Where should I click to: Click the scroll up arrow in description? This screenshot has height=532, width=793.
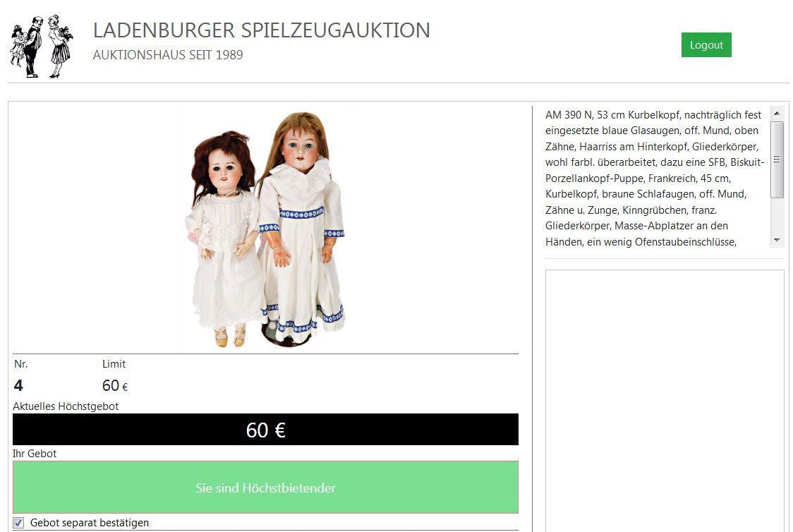(x=777, y=114)
